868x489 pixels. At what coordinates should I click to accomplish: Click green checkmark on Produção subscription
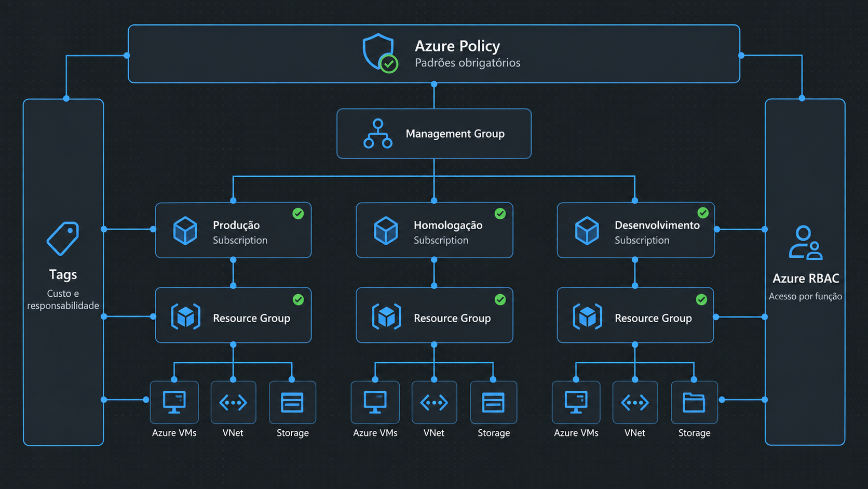[x=298, y=214]
